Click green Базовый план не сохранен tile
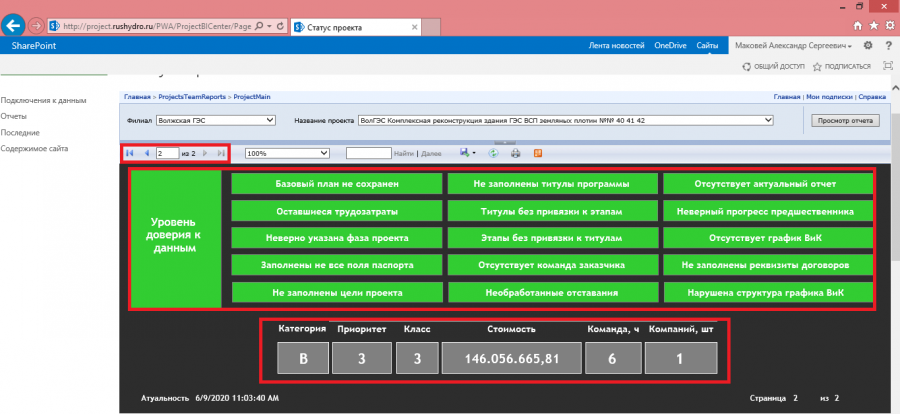 click(x=337, y=184)
